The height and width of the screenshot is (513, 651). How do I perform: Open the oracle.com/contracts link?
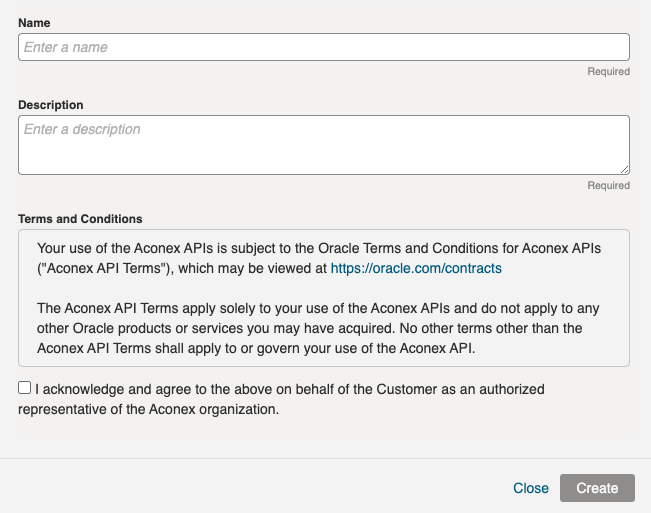point(416,268)
